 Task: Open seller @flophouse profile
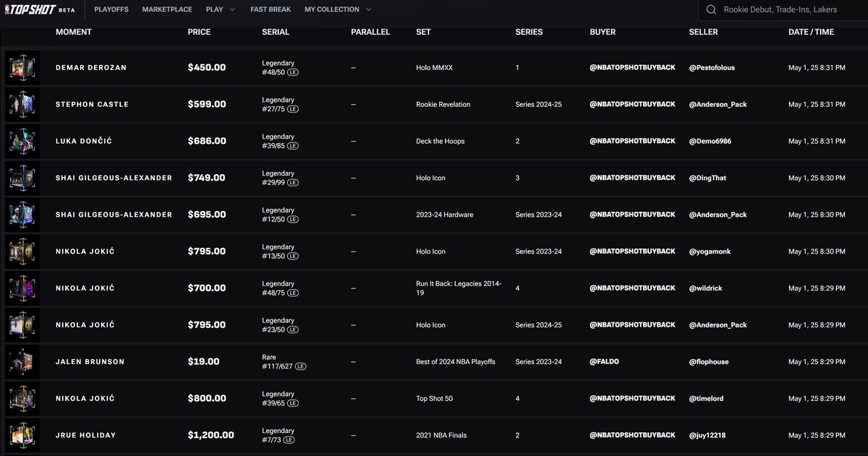point(709,361)
